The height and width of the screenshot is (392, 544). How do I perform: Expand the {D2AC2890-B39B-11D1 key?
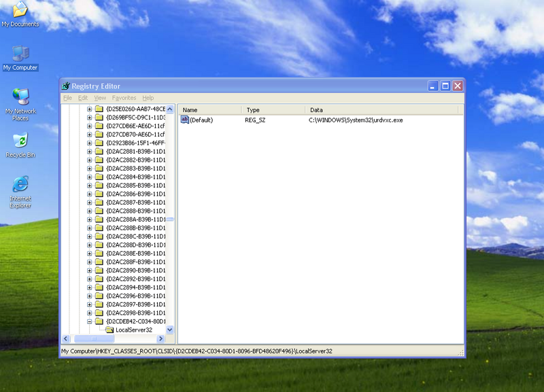tap(90, 270)
